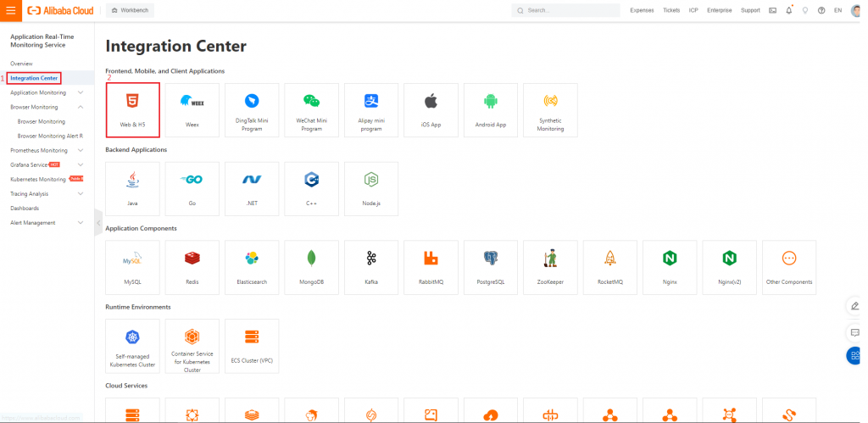Open Enterprise in top bar

click(x=719, y=10)
